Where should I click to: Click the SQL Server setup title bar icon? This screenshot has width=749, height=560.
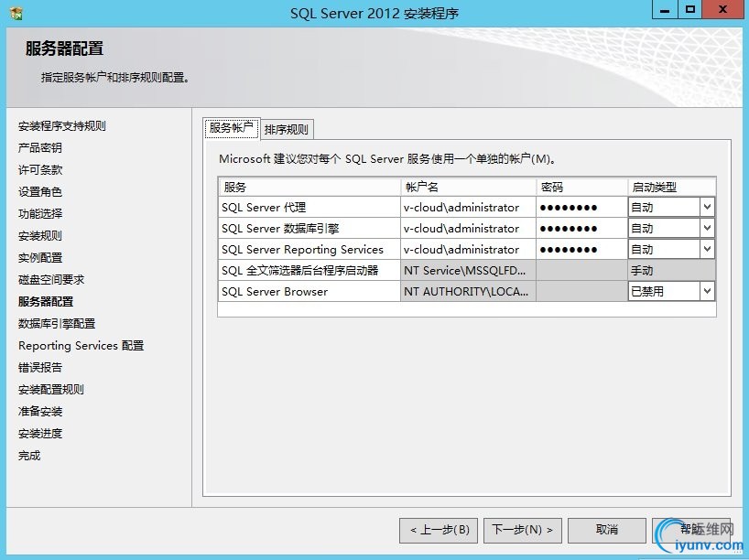tap(16, 13)
